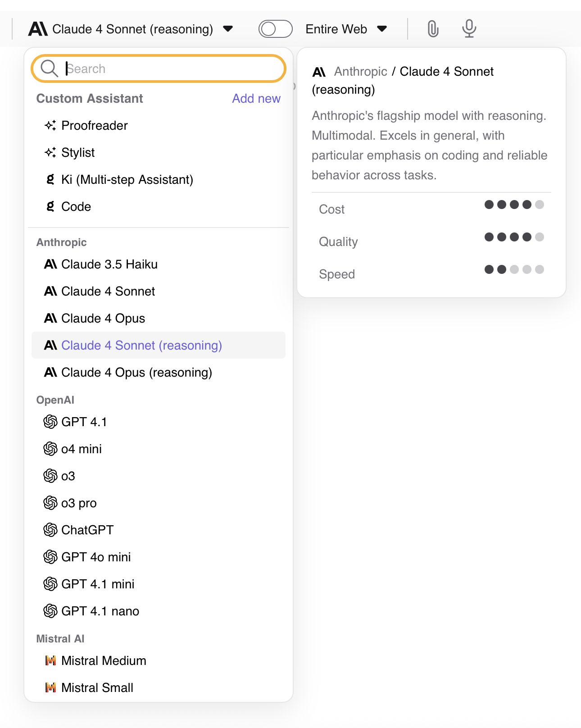
Task: Click the Anthropic logo beside Claude 3.5 Haiku
Action: 50,264
